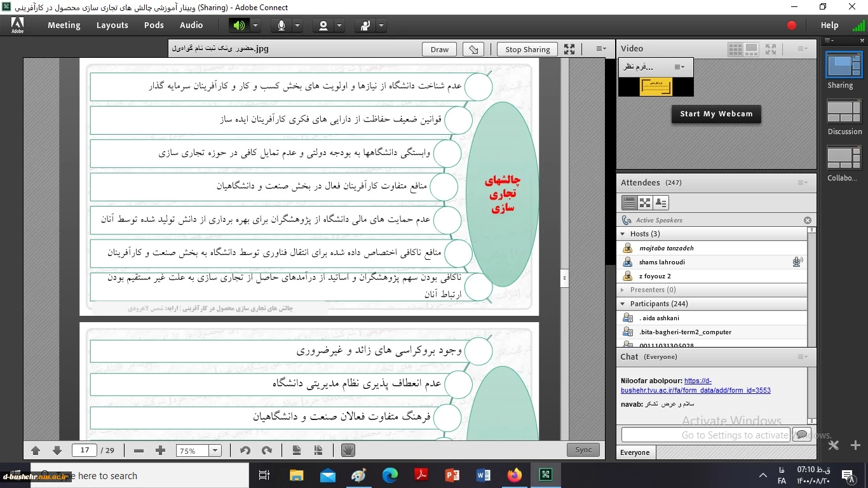This screenshot has width=868, height=488.
Task: Open the Layouts menu
Action: tap(112, 25)
